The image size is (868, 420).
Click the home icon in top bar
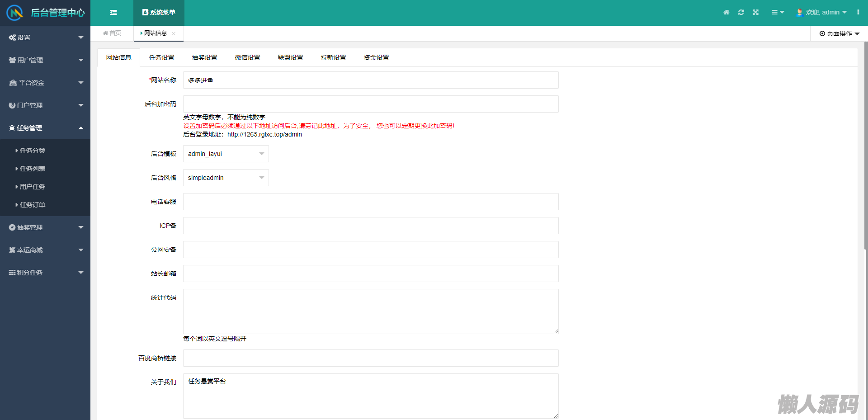(x=726, y=13)
